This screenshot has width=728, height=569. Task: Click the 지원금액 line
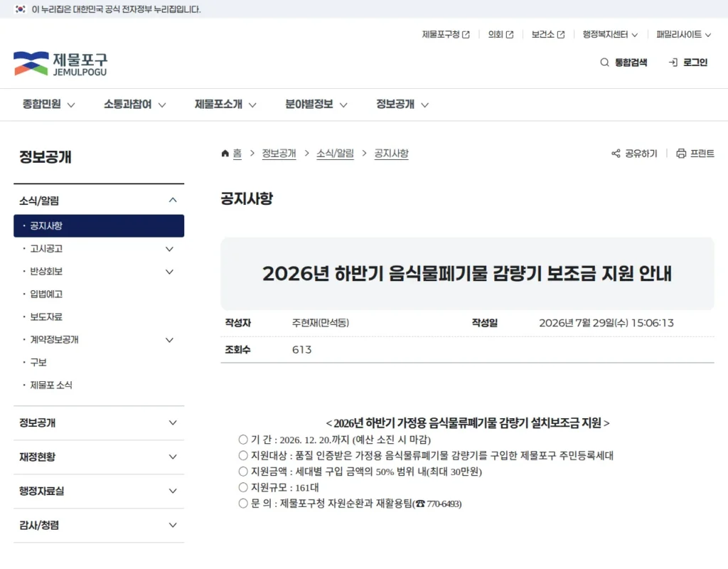point(360,472)
